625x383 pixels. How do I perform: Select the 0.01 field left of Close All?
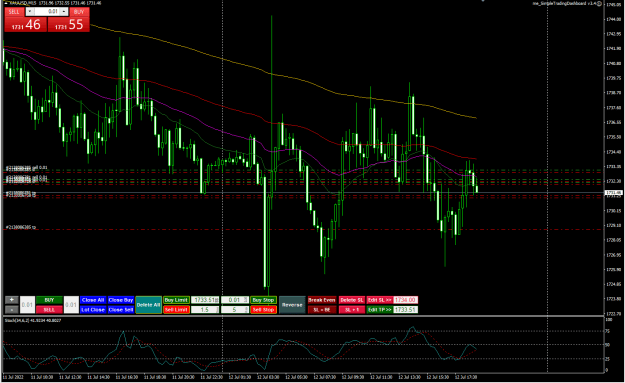coord(71,305)
